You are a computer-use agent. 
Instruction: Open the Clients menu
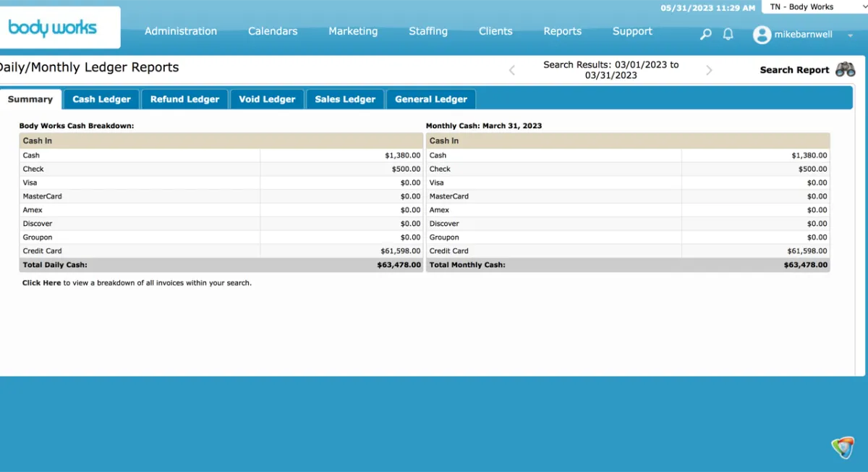(x=495, y=31)
